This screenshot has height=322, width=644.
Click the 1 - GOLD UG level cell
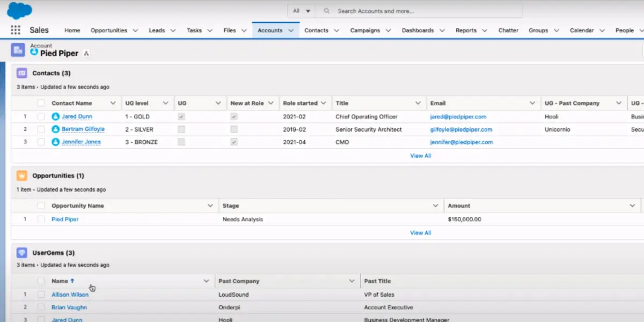tap(137, 116)
